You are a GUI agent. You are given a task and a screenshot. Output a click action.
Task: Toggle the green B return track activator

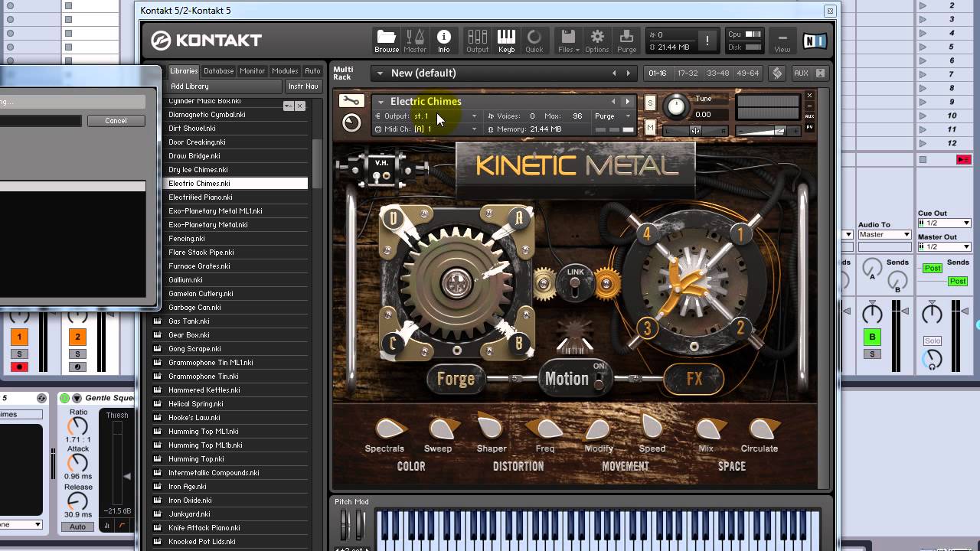pyautogui.click(x=872, y=337)
